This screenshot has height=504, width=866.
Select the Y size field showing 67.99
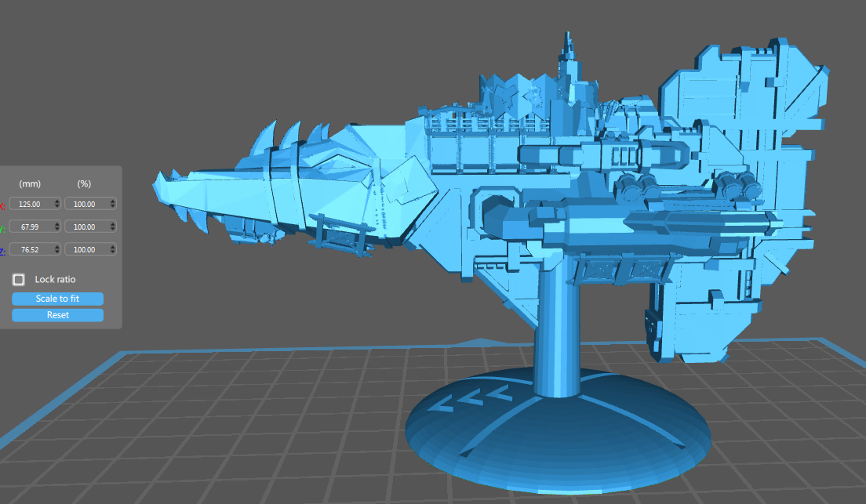click(35, 227)
